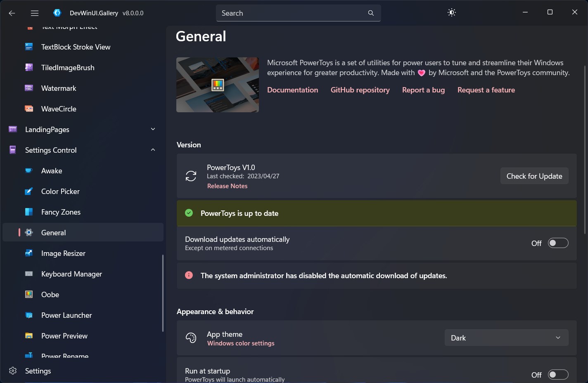The image size is (588, 383).
Task: Open the Documentation link
Action: [x=292, y=90]
